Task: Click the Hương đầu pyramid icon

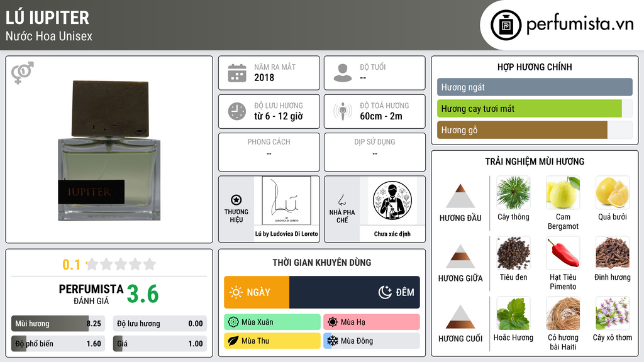Action: tap(460, 196)
